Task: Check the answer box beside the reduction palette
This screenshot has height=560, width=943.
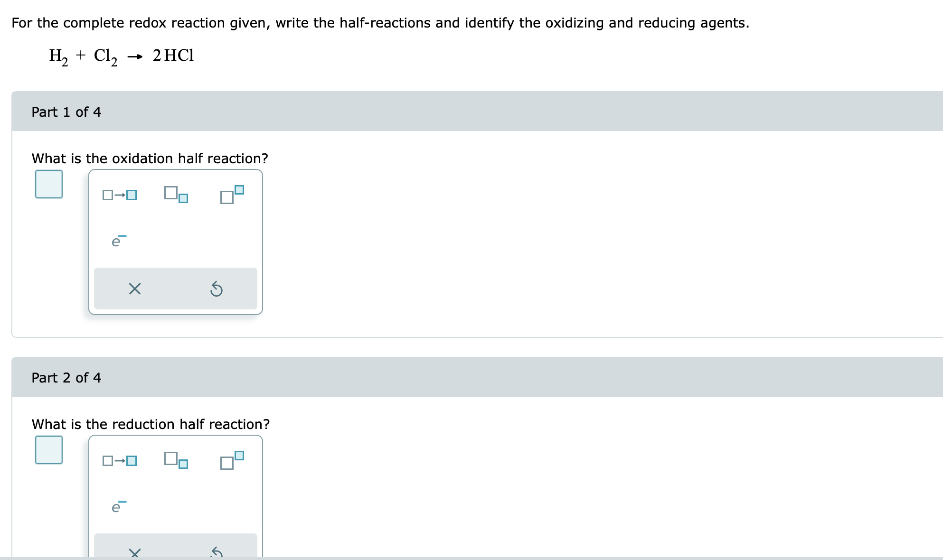Action: [x=48, y=450]
